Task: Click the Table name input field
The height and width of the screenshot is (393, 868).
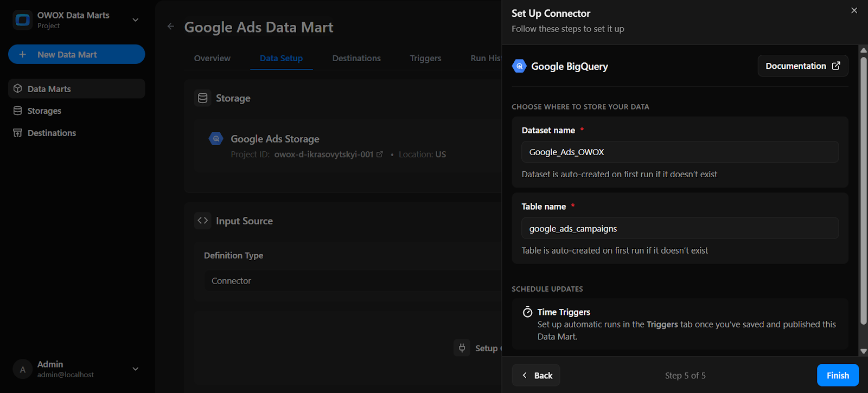Action: 680,228
